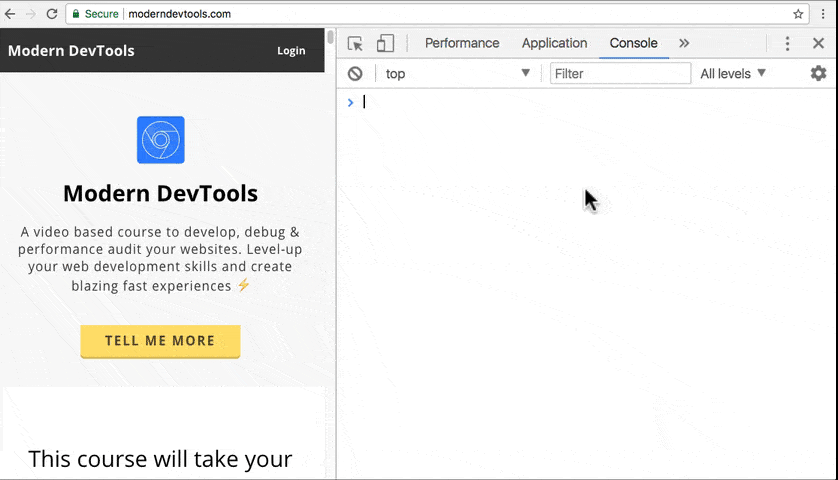838x480 pixels.
Task: Toggle the device toolbar icon
Action: [x=385, y=43]
